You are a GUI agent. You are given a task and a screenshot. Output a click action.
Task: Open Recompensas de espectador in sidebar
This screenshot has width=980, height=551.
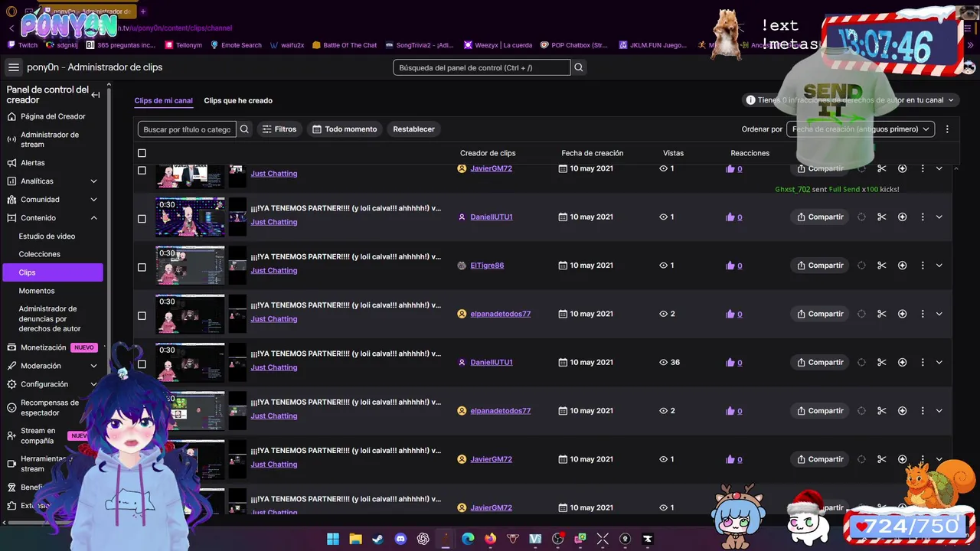point(50,408)
